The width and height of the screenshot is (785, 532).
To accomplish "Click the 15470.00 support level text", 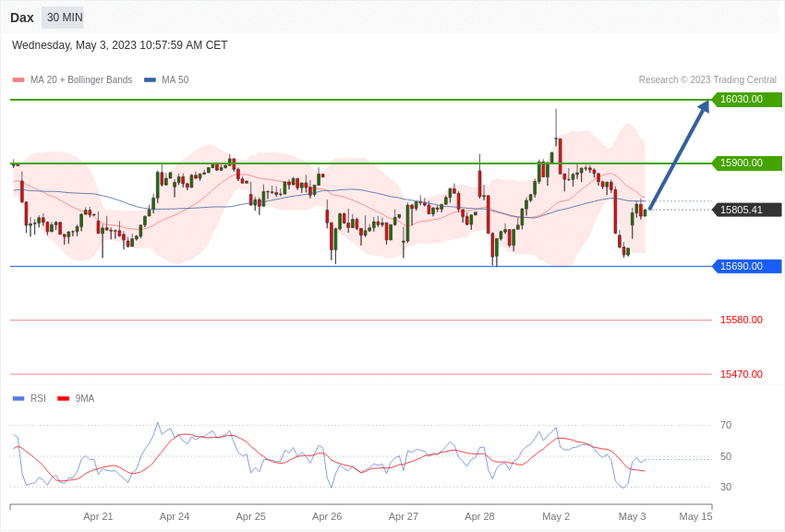I will 742,374.
